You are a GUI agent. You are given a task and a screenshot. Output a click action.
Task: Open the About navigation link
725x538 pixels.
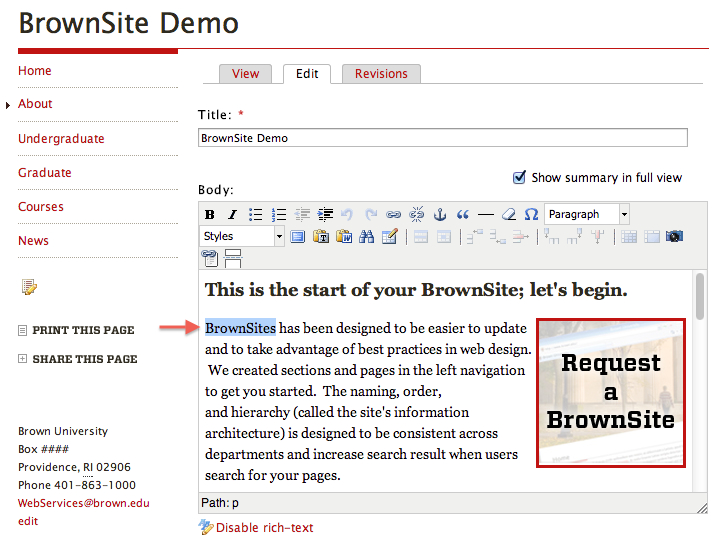tap(35, 104)
